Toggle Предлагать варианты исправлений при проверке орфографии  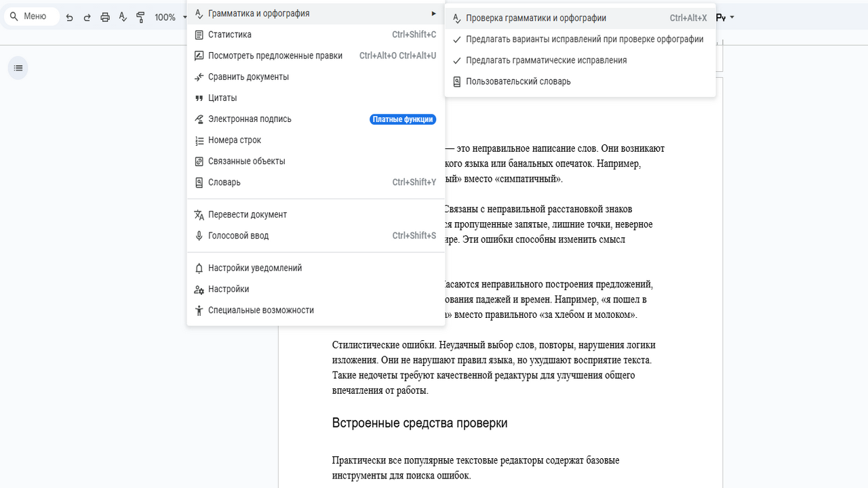tap(584, 39)
